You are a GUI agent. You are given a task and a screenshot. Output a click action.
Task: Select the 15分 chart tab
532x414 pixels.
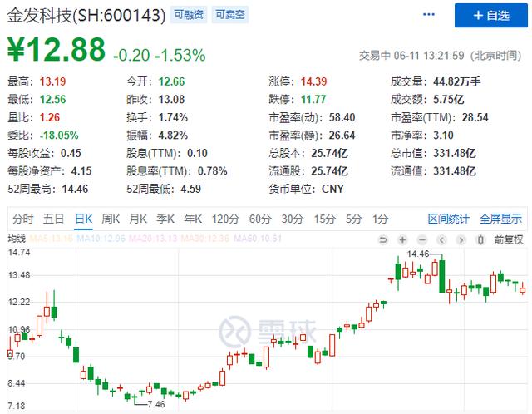click(325, 219)
